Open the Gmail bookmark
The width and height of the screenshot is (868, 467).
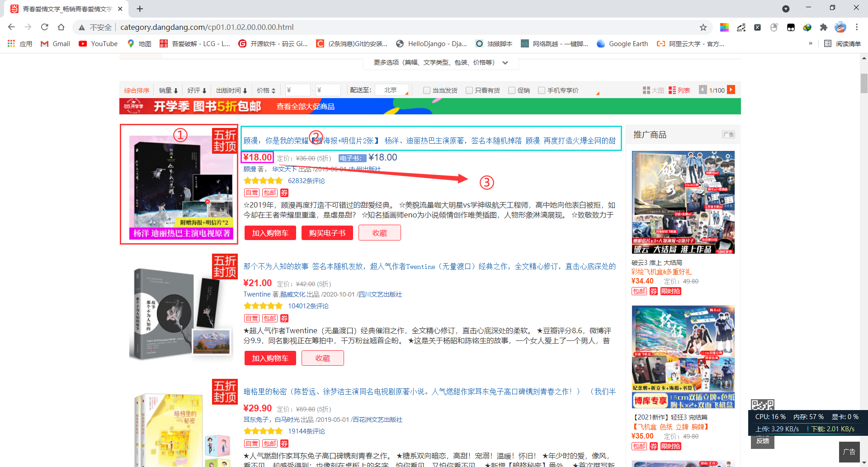click(x=55, y=44)
